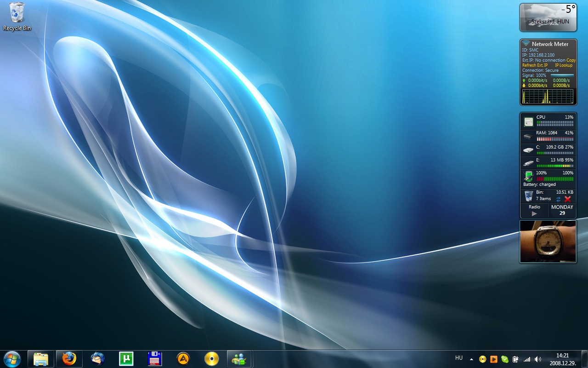The width and height of the screenshot is (588, 368).
Task: Click the Show Desktop button
Action: pyautogui.click(x=584, y=359)
